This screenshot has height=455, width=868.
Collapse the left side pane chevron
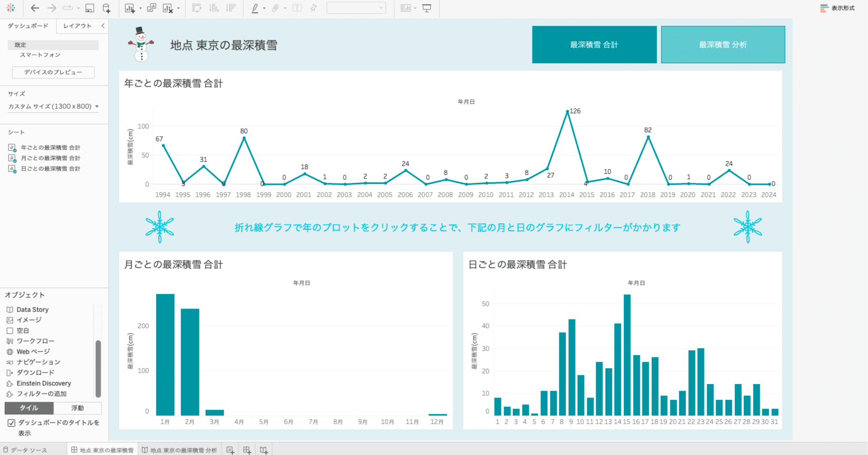pos(103,26)
